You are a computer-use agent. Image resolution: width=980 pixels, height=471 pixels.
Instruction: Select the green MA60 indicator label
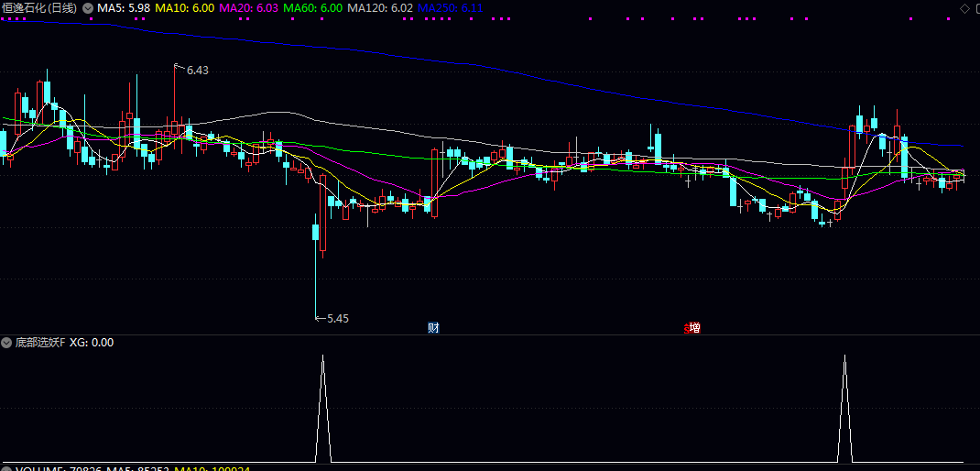[x=312, y=8]
